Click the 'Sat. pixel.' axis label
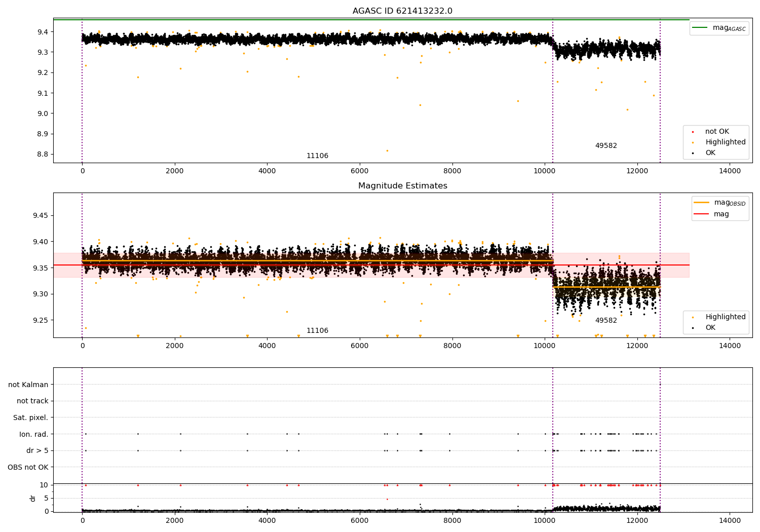Image resolution: width=760 pixels, height=532 pixels. (31, 417)
